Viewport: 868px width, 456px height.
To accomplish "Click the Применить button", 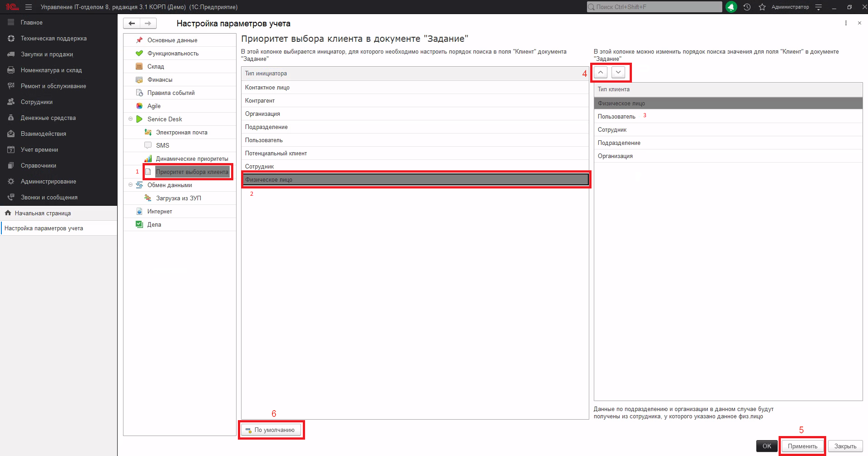I will click(x=802, y=446).
